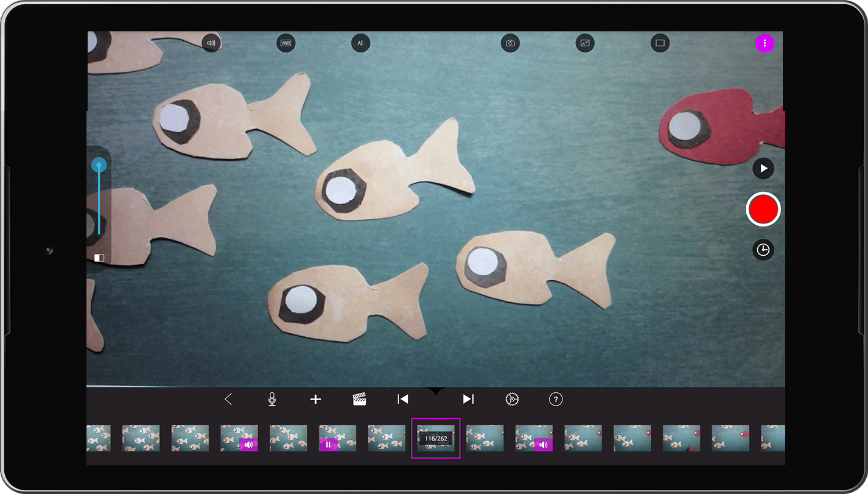Select the thumbnail between audio-marked and pause-marked frames
This screenshot has width=868, height=494.
point(289,439)
